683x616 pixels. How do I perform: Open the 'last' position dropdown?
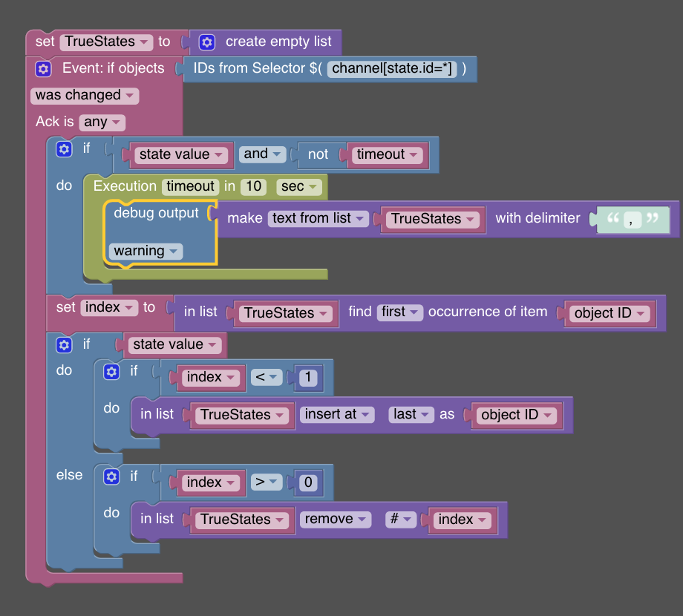click(x=411, y=414)
